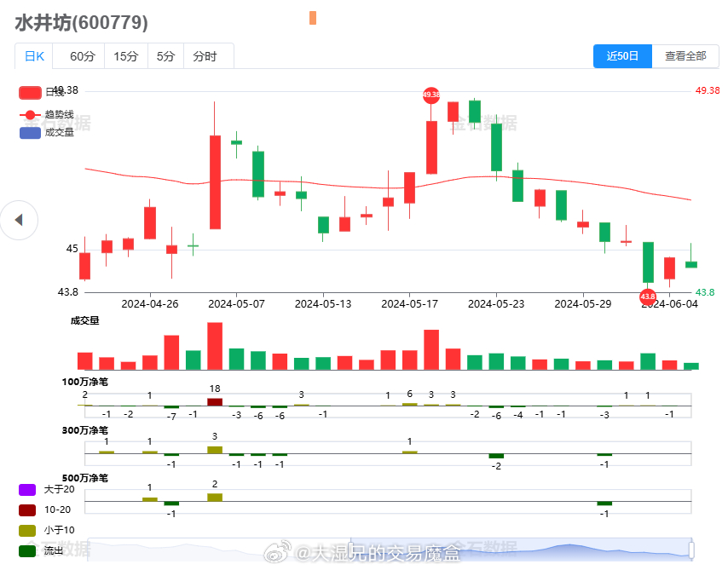Toggle the olive 小于10 legend
The image size is (728, 570).
(27, 530)
